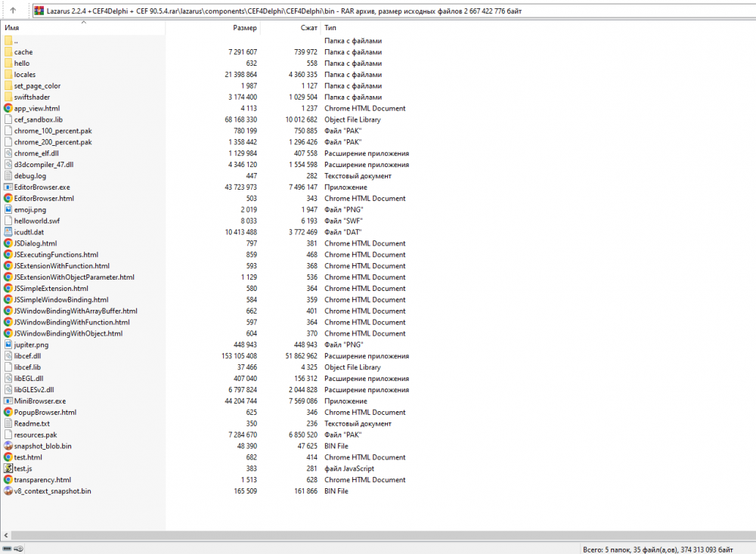Click the icon of v8_context_snapshot.bin
The image size is (756, 554).
coord(8,491)
